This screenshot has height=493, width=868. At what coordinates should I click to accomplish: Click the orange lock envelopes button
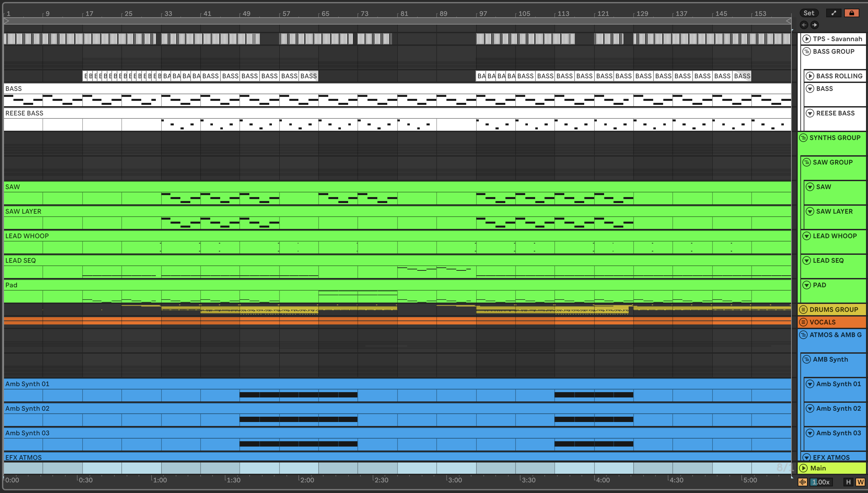(x=851, y=13)
